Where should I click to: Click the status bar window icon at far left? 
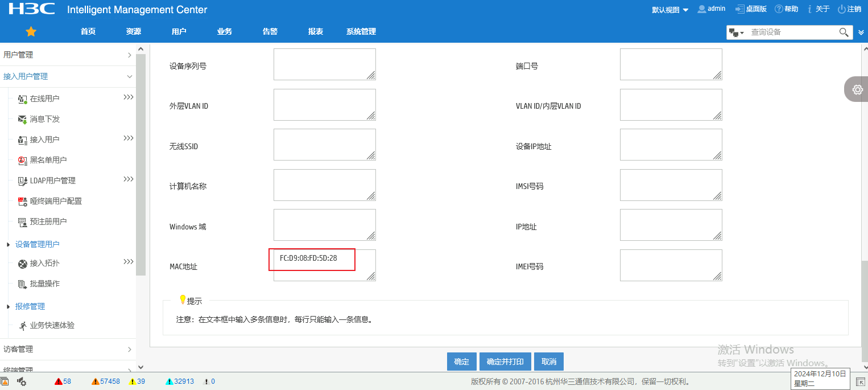pyautogui.click(x=5, y=381)
